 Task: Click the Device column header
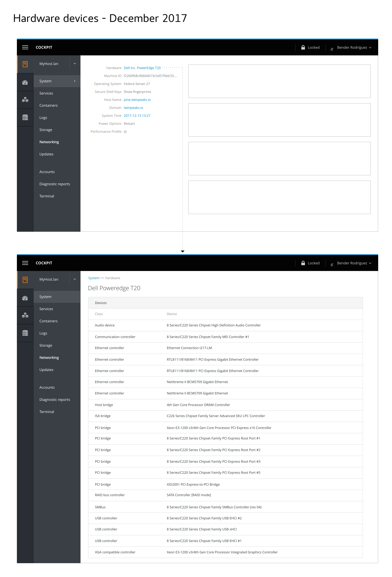pos(172,314)
